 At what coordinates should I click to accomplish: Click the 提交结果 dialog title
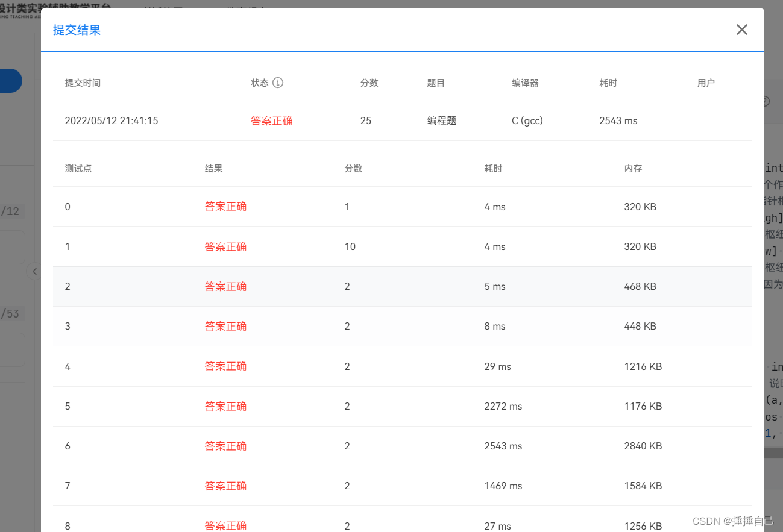coord(77,30)
